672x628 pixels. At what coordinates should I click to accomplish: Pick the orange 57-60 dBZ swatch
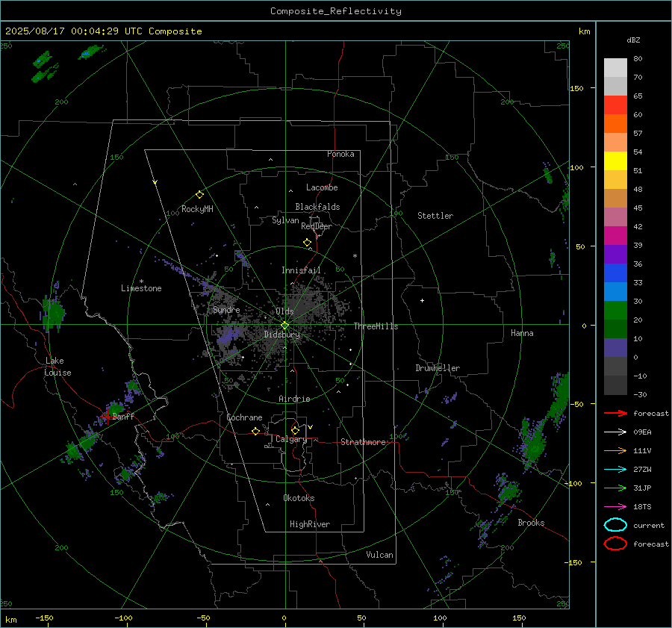tap(615, 124)
